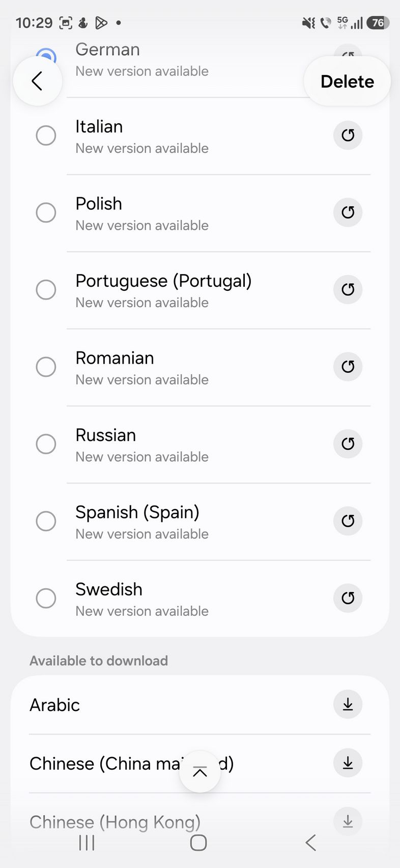
Task: Download Chinese (China mainland) language
Action: 348,763
